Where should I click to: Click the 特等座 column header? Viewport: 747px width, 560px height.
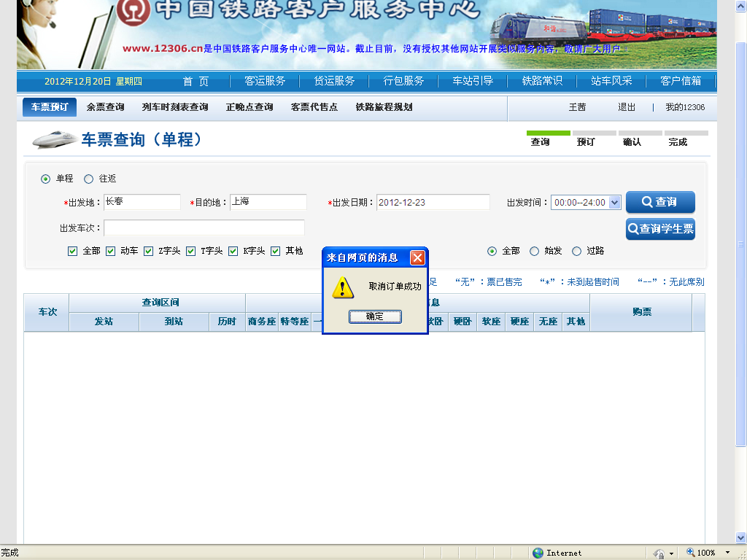click(295, 322)
